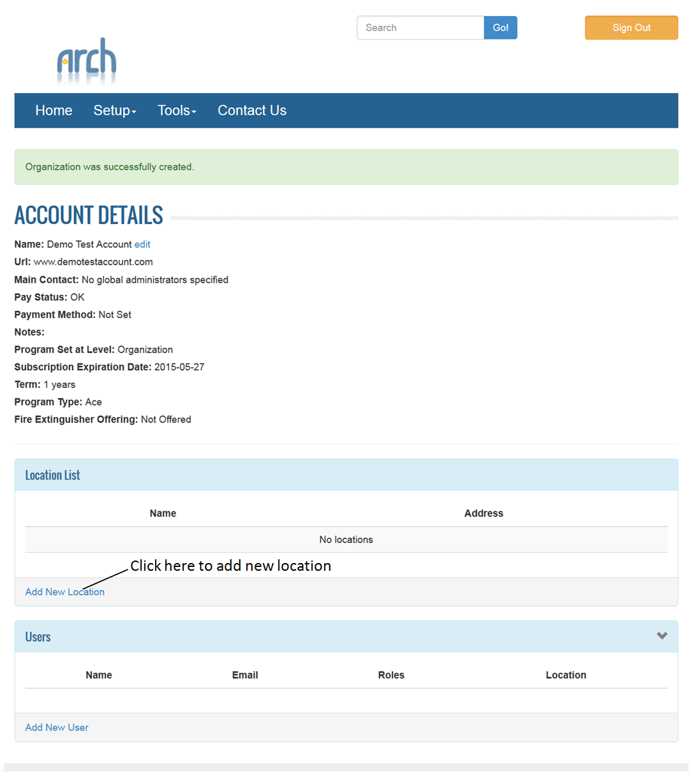The height and width of the screenshot is (784, 691).
Task: Go to the Home page
Action: 54,110
